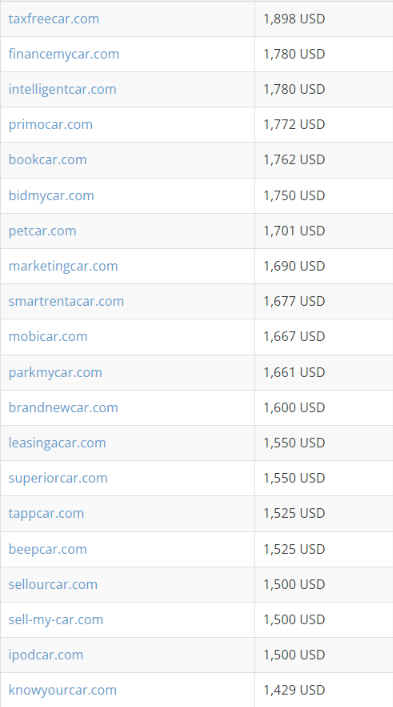Open the tappcar.com link
The height and width of the screenshot is (707, 393).
pyautogui.click(x=46, y=513)
